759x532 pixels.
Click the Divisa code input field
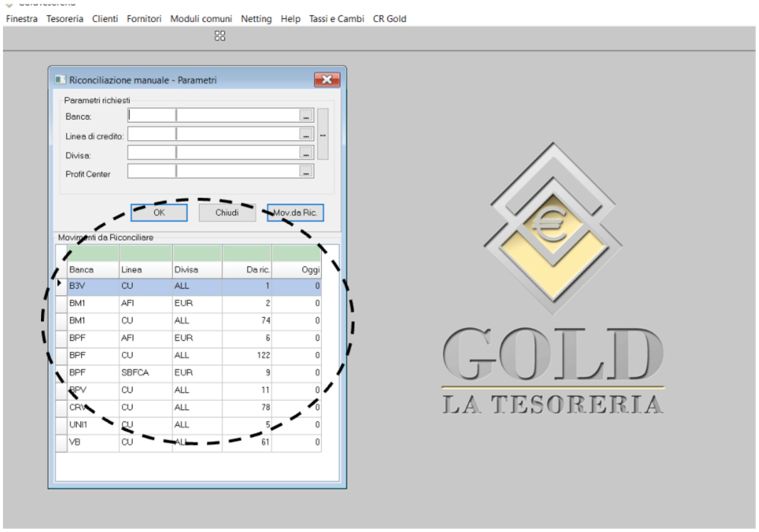152,153
